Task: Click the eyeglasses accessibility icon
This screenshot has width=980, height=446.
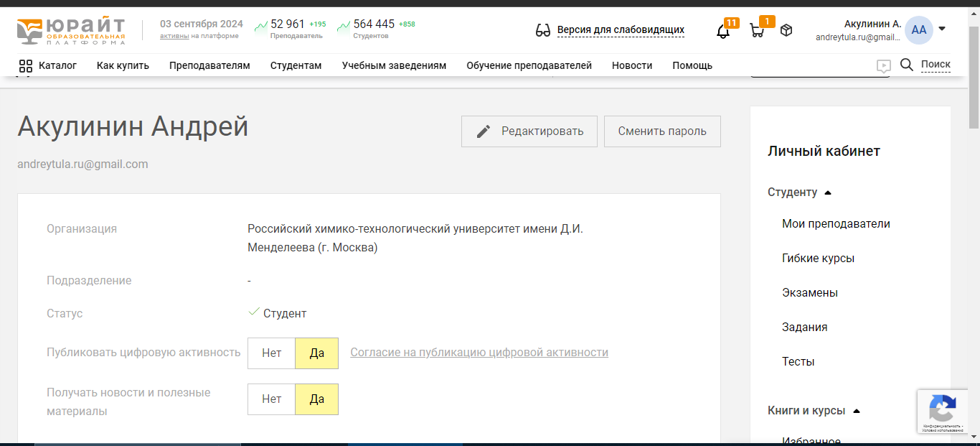Action: [543, 30]
